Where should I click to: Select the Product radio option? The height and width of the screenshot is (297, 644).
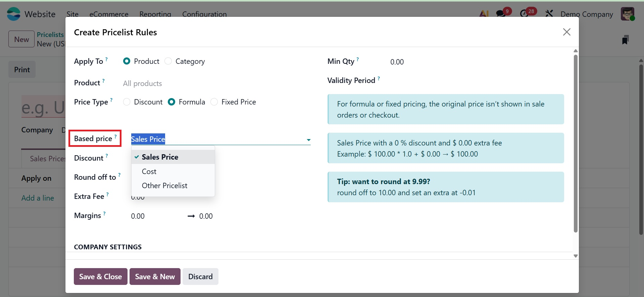tap(127, 61)
